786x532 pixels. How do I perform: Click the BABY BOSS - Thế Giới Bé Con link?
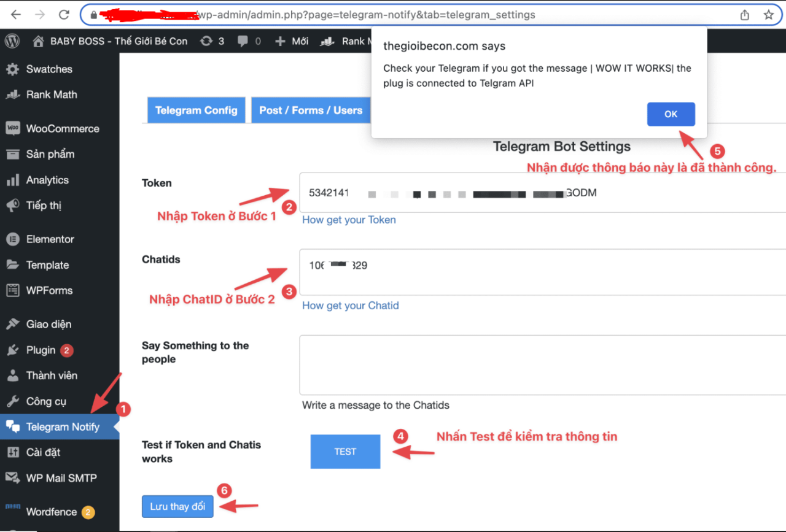[x=119, y=41]
